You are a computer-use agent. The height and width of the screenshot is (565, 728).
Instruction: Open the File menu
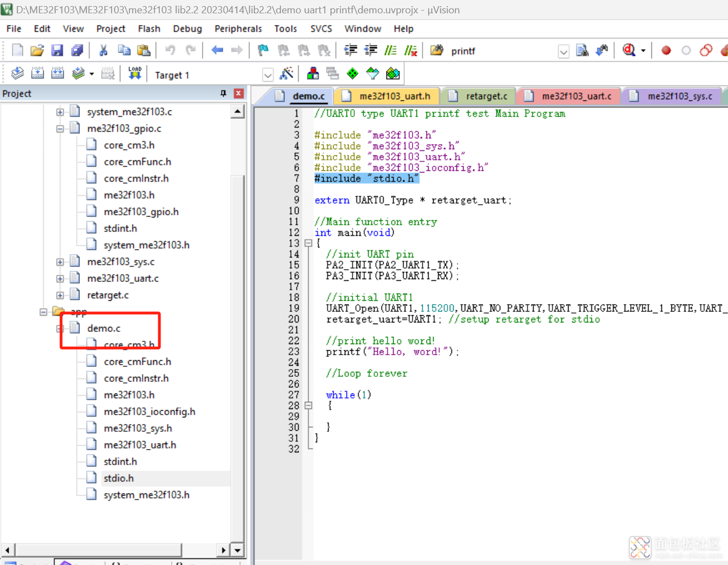point(14,28)
